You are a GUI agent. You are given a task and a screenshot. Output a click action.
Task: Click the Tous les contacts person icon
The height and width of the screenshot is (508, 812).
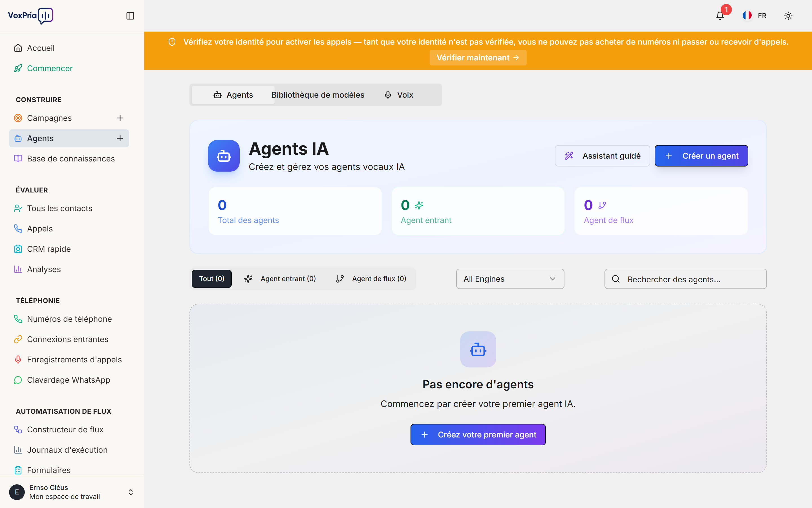18,208
